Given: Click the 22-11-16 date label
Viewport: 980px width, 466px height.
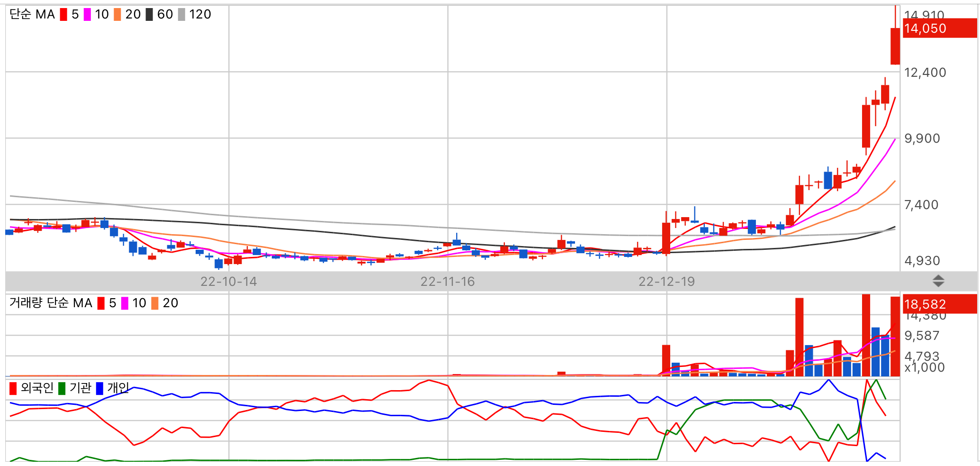Looking at the screenshot, I should (x=448, y=282).
